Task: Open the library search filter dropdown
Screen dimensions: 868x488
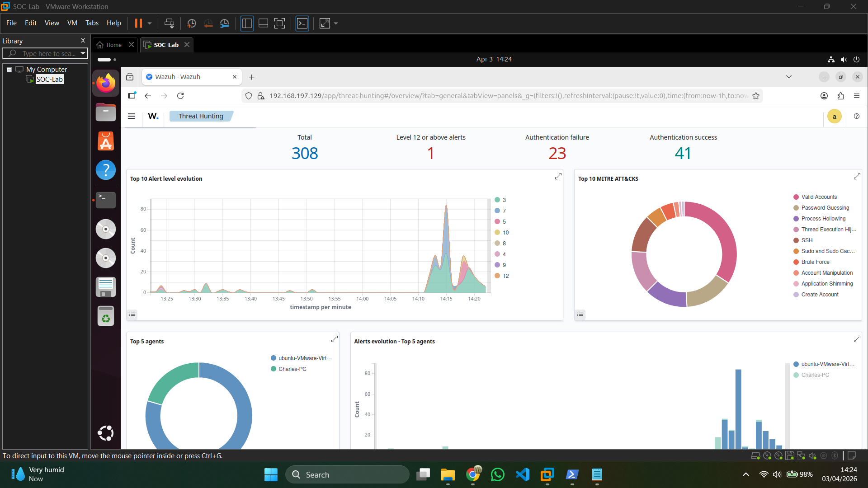Action: [83, 53]
